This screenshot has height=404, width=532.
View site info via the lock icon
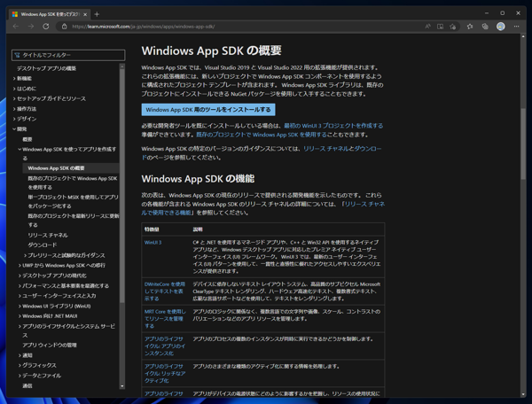pyautogui.click(x=64, y=27)
